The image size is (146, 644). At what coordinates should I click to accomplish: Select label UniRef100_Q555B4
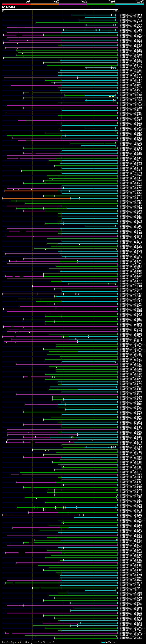pyautogui.click(x=131, y=208)
